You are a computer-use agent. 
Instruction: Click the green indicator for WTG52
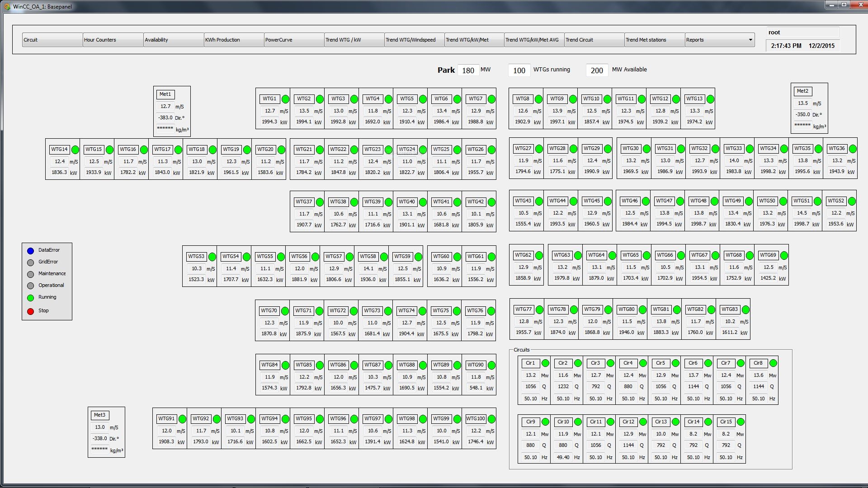click(852, 201)
